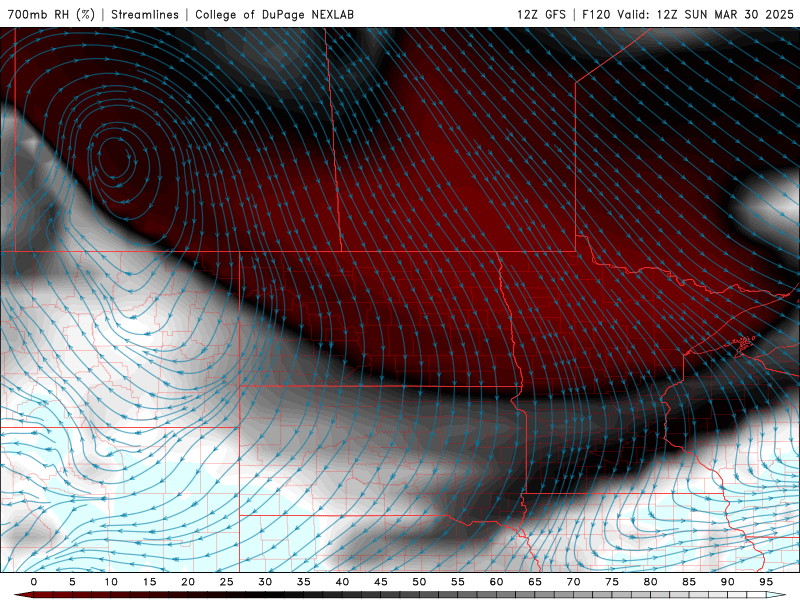The height and width of the screenshot is (600, 800).
Task: Click colorbar label "5"
Action: click(x=72, y=582)
